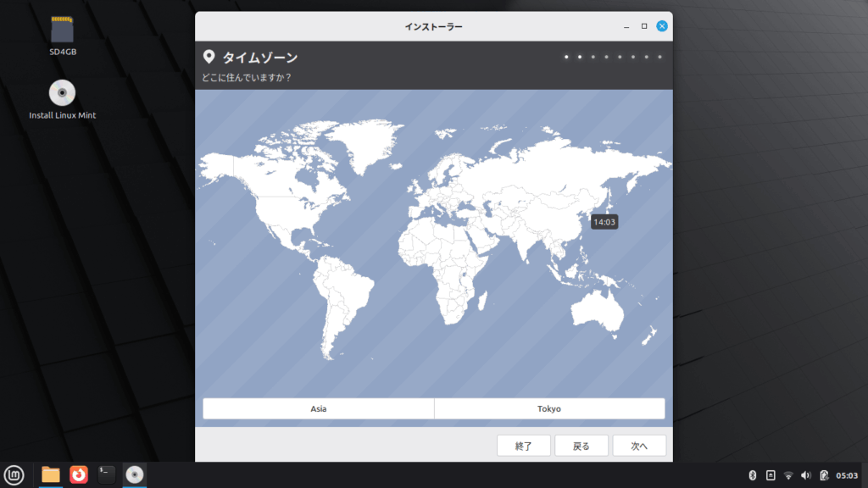
Task: Click the 戻る back button
Action: pyautogui.click(x=581, y=446)
